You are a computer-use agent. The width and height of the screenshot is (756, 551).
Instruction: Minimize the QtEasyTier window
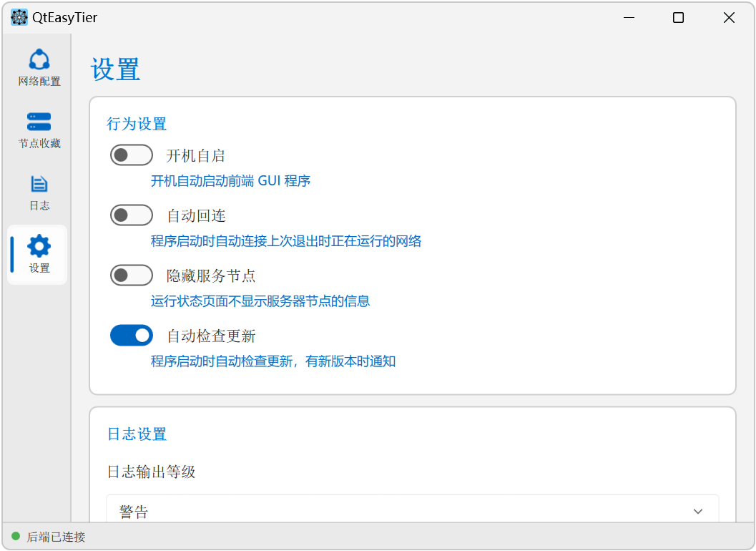(629, 18)
